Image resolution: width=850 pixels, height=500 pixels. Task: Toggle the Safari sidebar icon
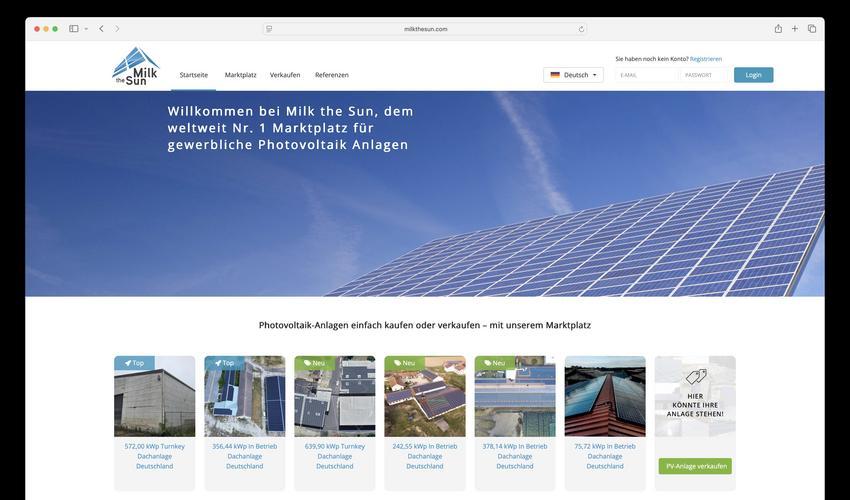pyautogui.click(x=74, y=29)
